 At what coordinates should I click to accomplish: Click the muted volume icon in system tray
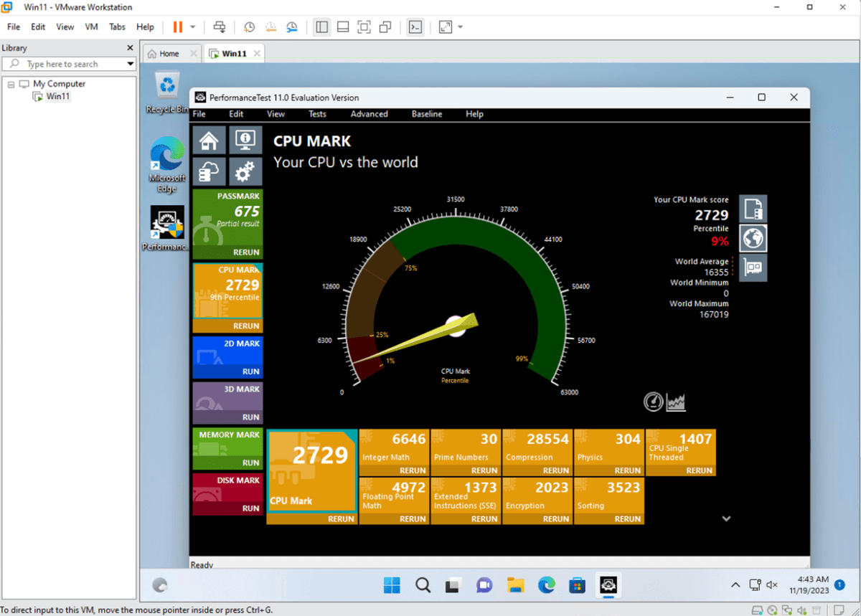pyautogui.click(x=772, y=585)
